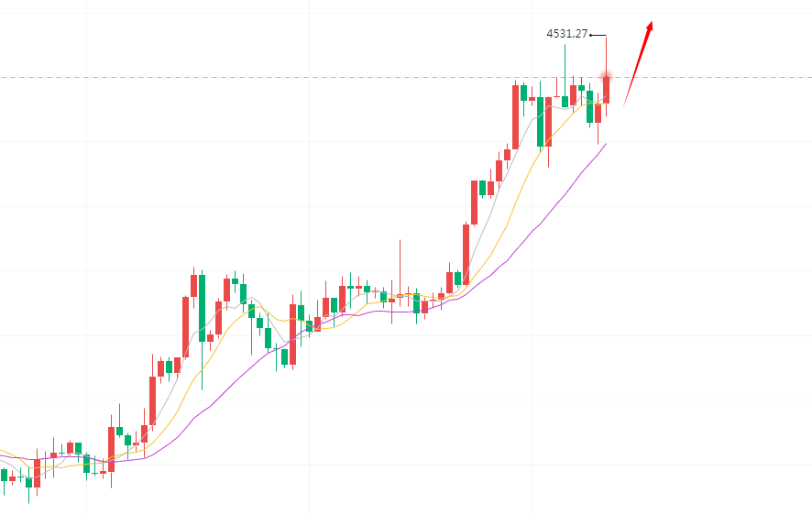Click the big red candle starting the second rally

pyautogui.click(x=466, y=254)
